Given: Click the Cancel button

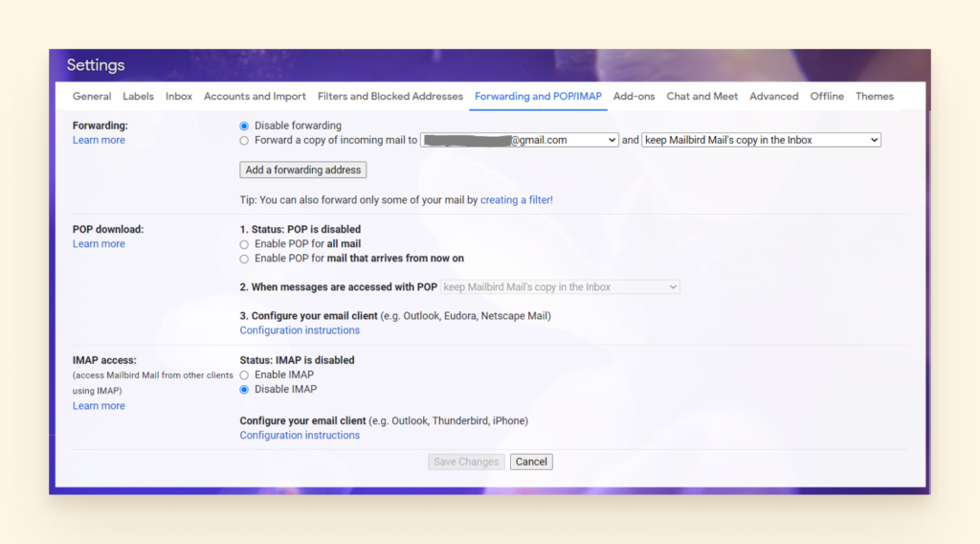Looking at the screenshot, I should click(x=531, y=462).
